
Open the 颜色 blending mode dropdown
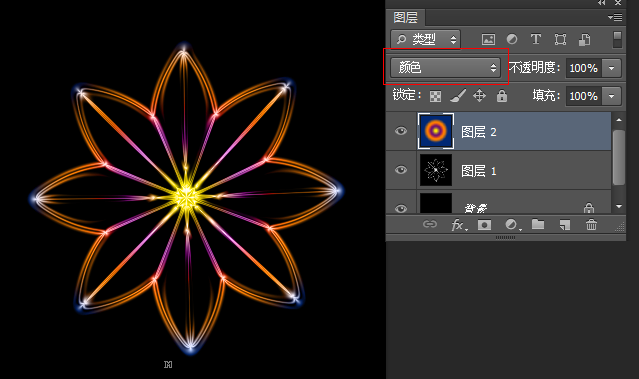[x=445, y=68]
